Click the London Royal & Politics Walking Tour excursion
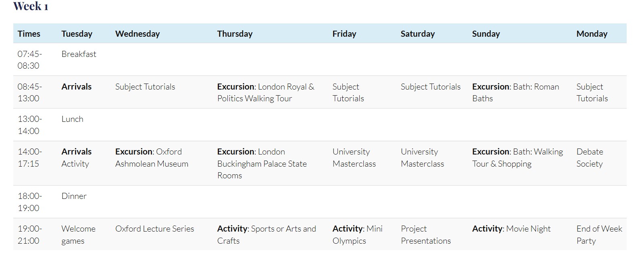Screen dimensions: 644x259 coord(265,92)
